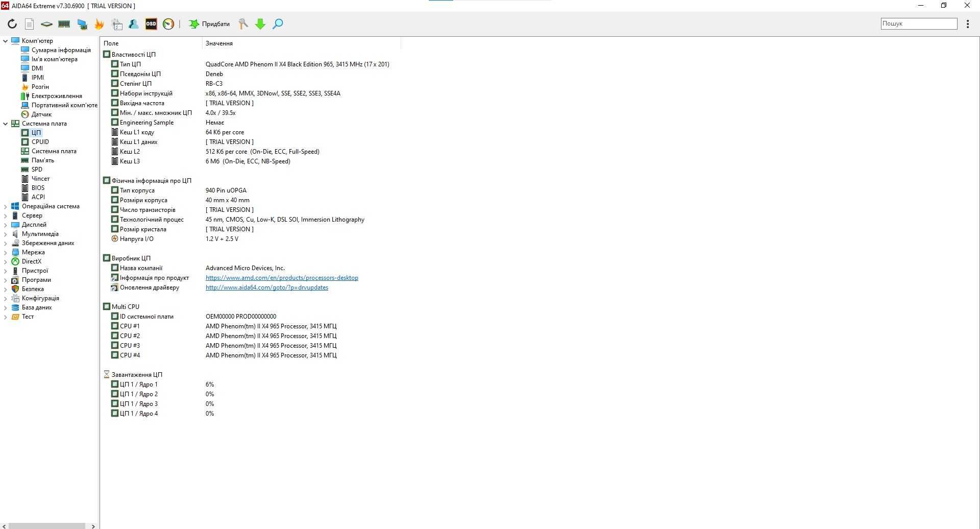Image resolution: width=980 pixels, height=529 pixels.
Task: Focus the Пошук search field
Action: (x=919, y=23)
